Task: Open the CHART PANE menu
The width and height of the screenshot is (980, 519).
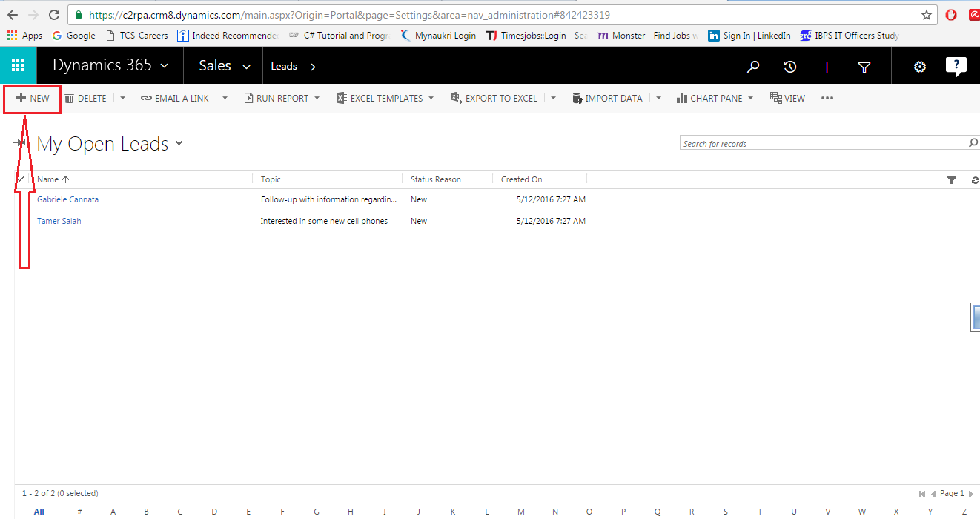Action: pos(715,98)
